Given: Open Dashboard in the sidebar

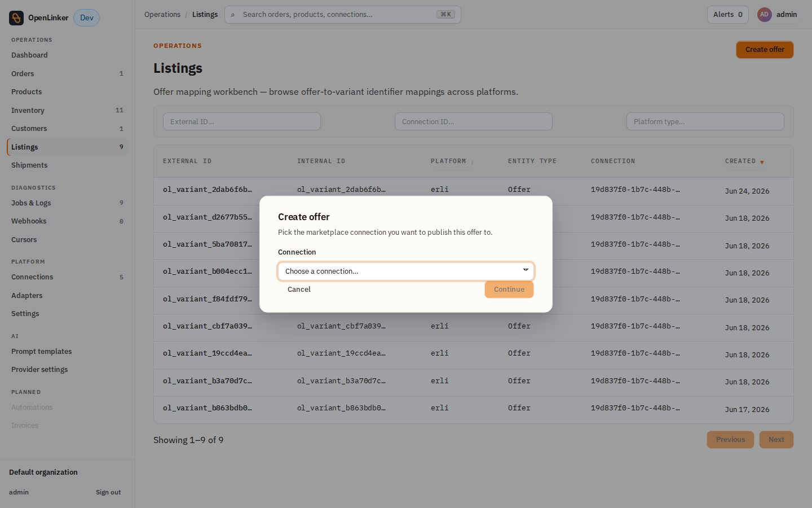Looking at the screenshot, I should 67,55.
